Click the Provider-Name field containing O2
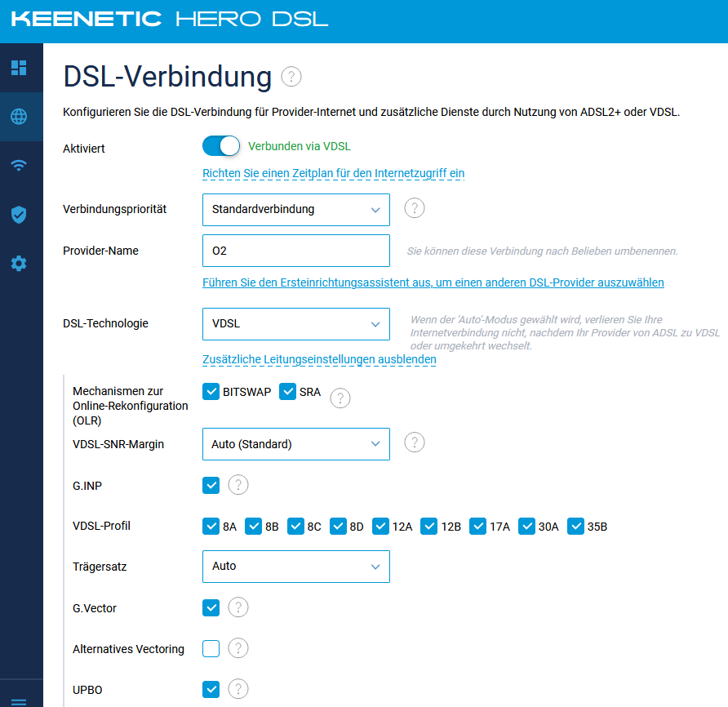 pos(296,251)
